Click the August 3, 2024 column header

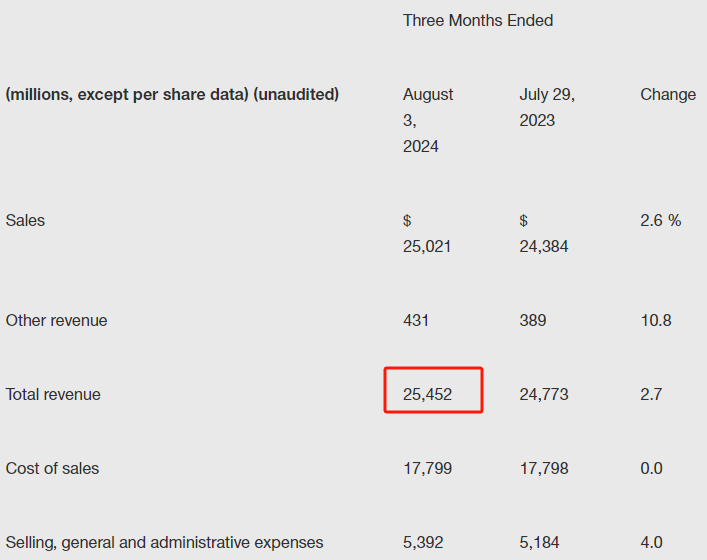pos(428,120)
